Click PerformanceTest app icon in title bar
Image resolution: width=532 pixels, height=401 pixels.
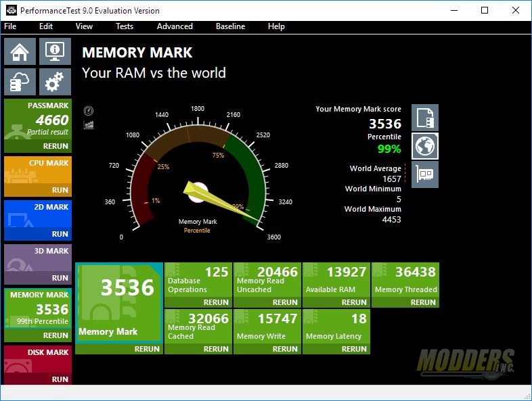[x=12, y=10]
